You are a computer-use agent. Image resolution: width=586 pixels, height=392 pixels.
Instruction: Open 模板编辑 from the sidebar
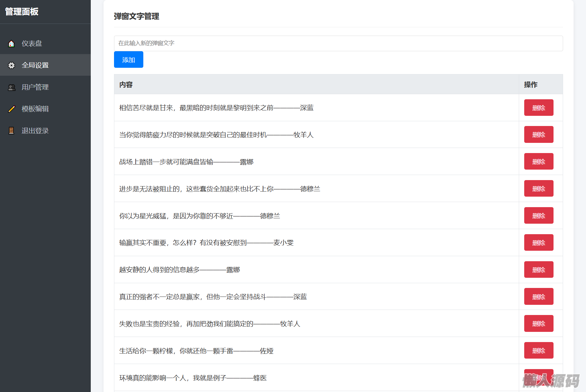click(35, 109)
